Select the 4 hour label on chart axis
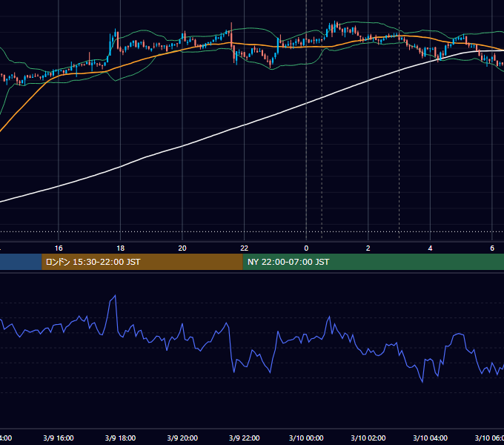 430,248
